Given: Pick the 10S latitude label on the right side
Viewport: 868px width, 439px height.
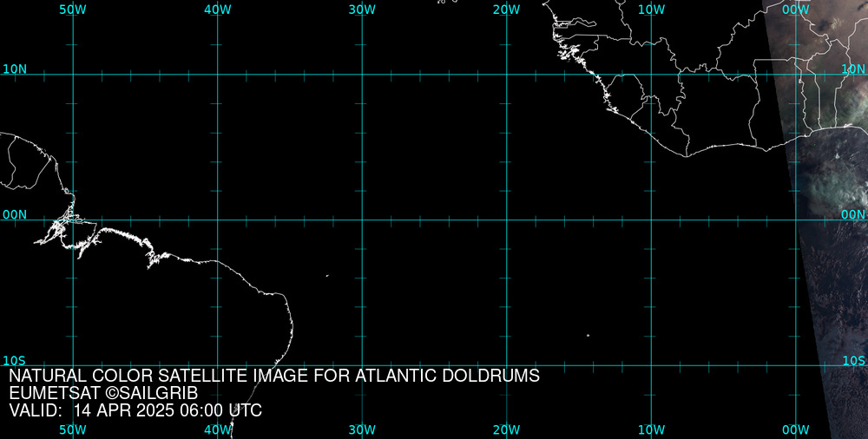Looking at the screenshot, I should (x=853, y=360).
